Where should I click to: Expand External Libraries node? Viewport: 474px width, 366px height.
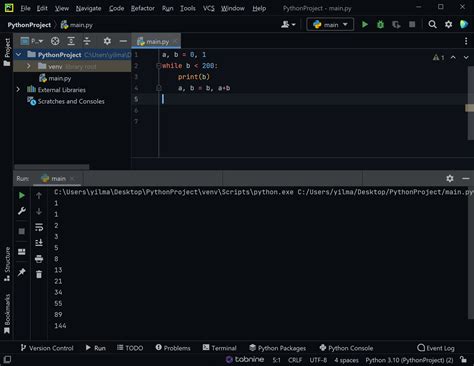[x=18, y=89]
